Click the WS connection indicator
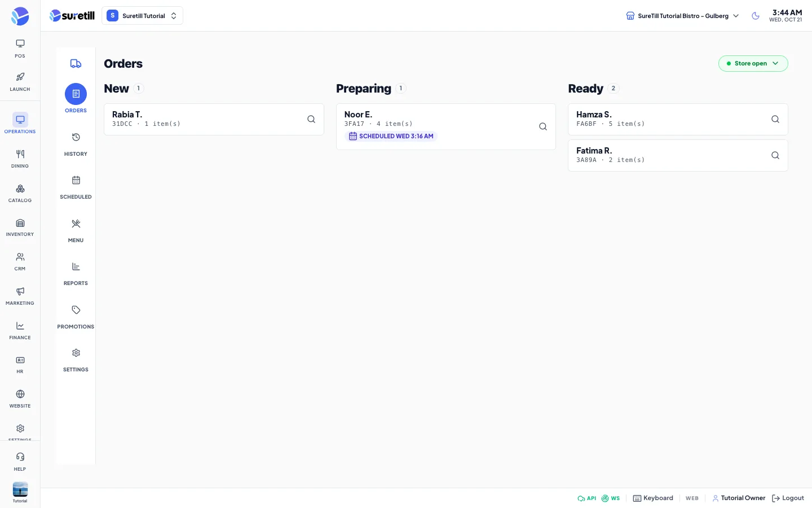812x508 pixels. tap(610, 498)
